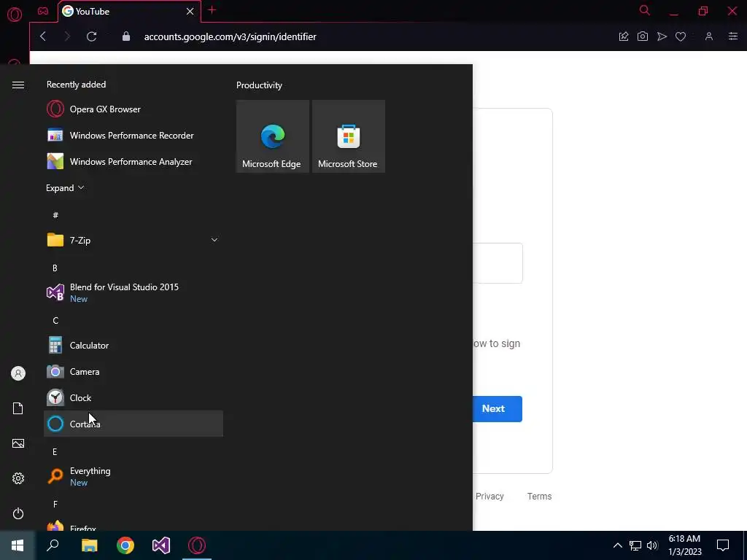747x560 pixels.
Task: Open the Power options icon
Action: coord(18,514)
